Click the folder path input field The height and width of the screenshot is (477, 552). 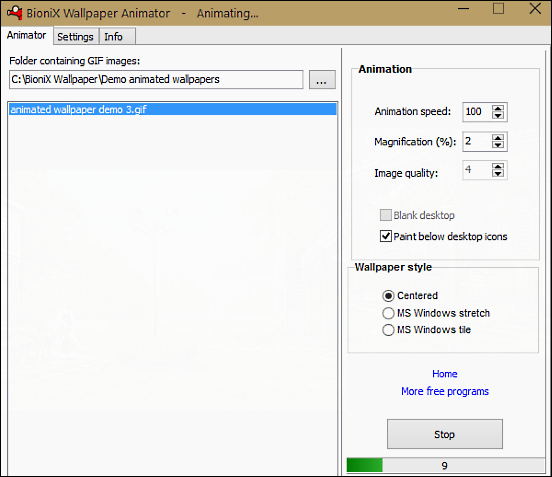156,80
